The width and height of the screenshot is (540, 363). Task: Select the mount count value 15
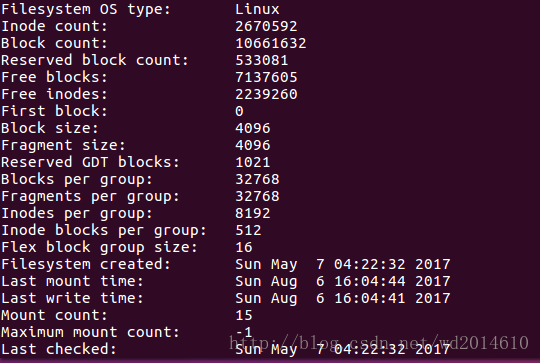click(x=244, y=315)
